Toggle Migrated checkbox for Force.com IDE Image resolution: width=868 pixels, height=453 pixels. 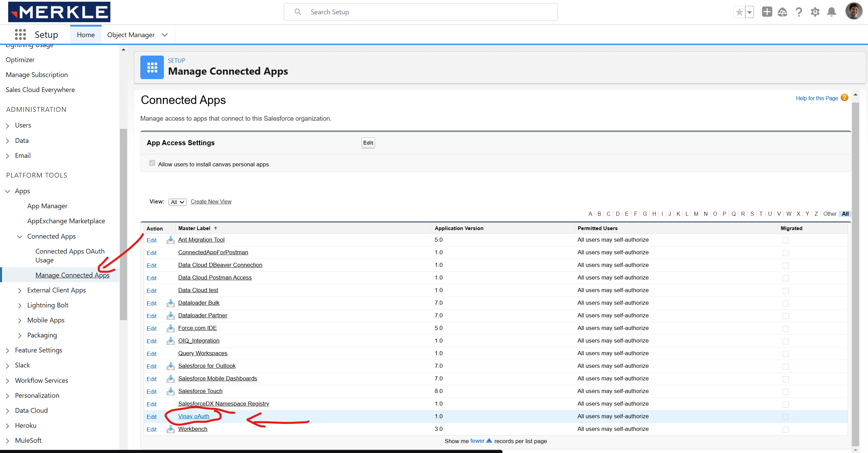pyautogui.click(x=786, y=329)
